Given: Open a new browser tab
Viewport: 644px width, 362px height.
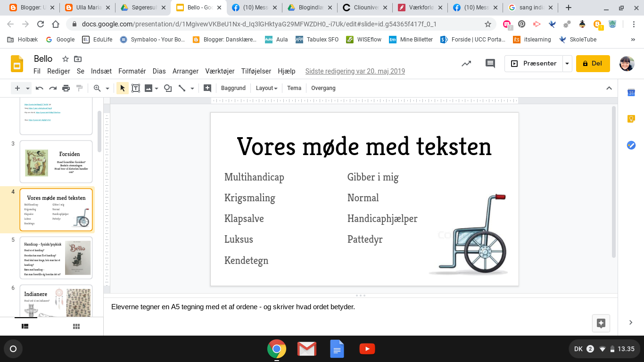Looking at the screenshot, I should coord(569,8).
